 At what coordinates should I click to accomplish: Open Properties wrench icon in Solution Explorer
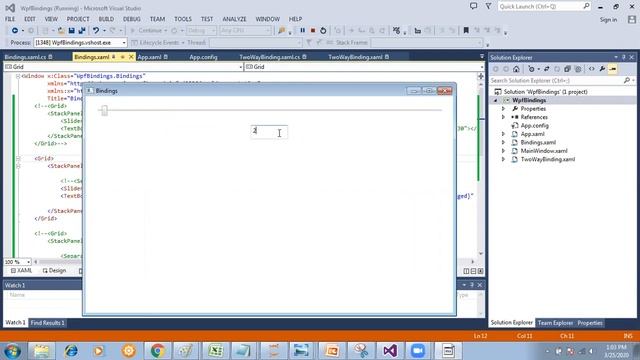click(602, 69)
